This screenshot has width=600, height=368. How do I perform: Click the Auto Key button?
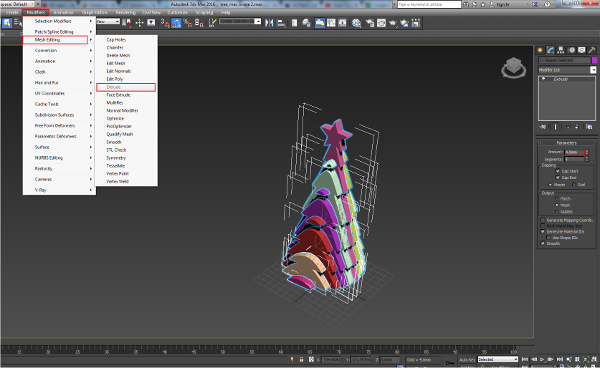coord(467,360)
